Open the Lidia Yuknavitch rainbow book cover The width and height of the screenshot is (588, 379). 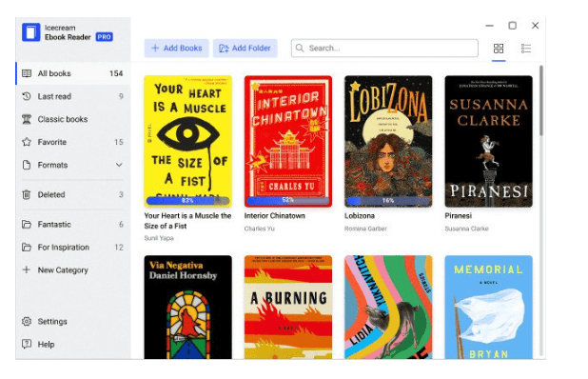pyautogui.click(x=388, y=307)
